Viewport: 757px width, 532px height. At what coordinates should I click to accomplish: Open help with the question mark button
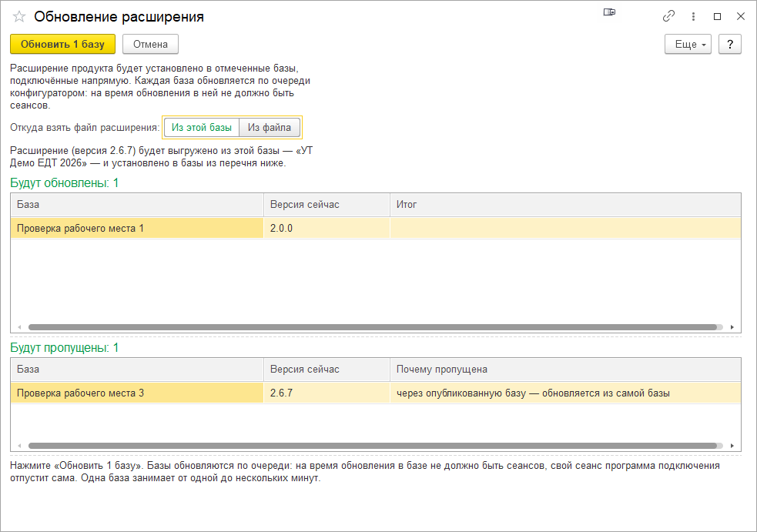click(x=730, y=44)
